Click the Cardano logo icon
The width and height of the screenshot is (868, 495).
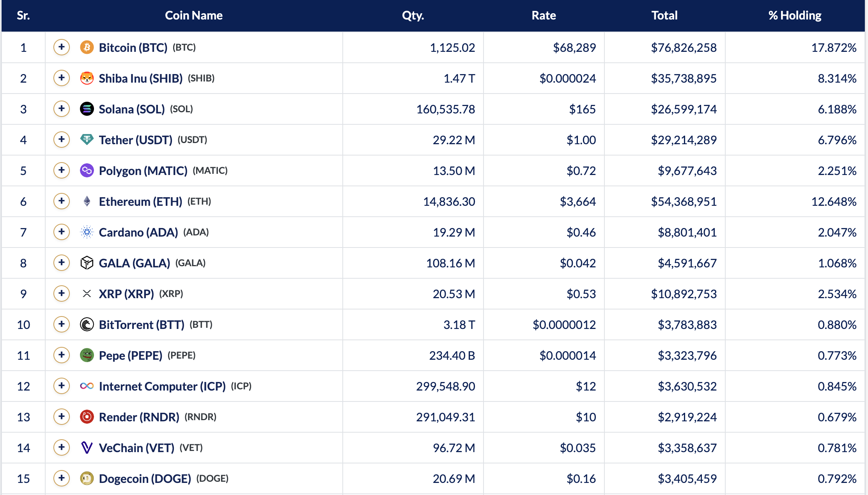coord(87,232)
